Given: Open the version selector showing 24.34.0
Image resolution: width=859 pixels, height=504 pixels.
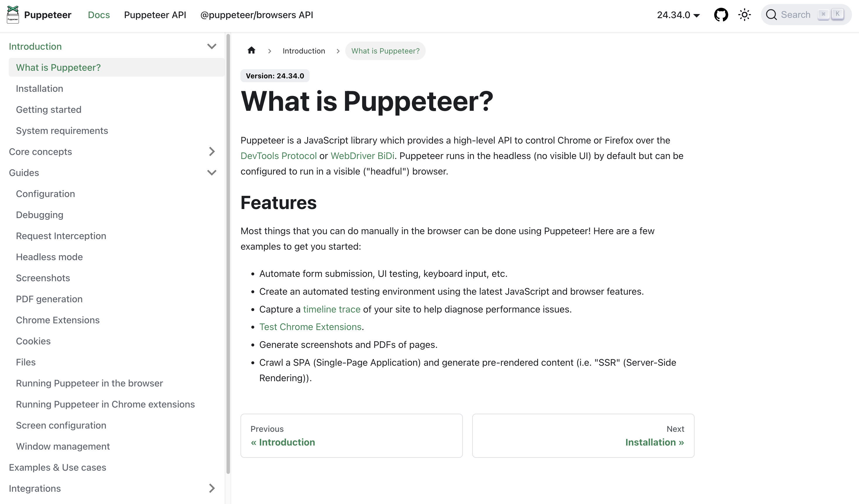Looking at the screenshot, I should point(678,15).
